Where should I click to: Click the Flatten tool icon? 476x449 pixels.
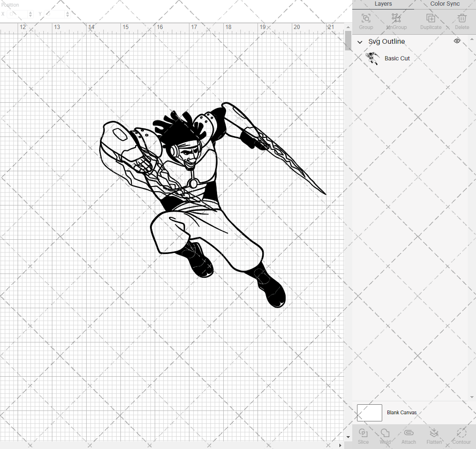click(x=434, y=433)
